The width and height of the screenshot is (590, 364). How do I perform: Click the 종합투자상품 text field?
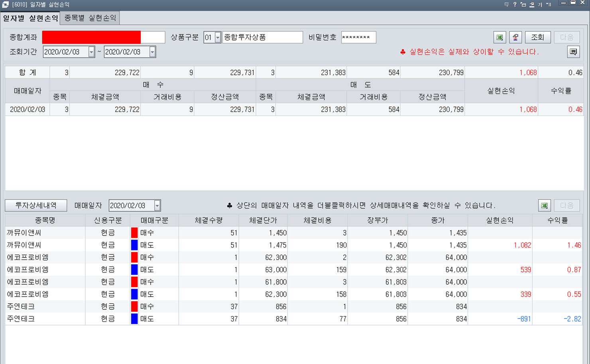coord(262,37)
